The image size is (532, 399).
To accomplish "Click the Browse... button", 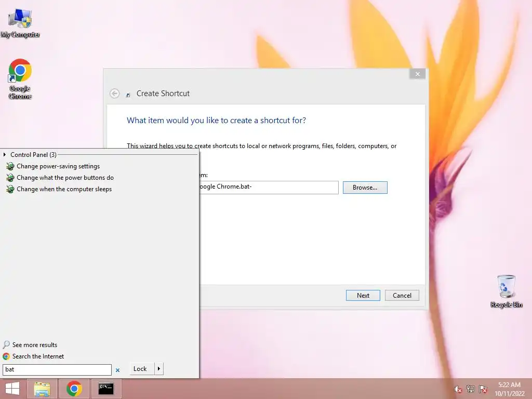I will [365, 187].
